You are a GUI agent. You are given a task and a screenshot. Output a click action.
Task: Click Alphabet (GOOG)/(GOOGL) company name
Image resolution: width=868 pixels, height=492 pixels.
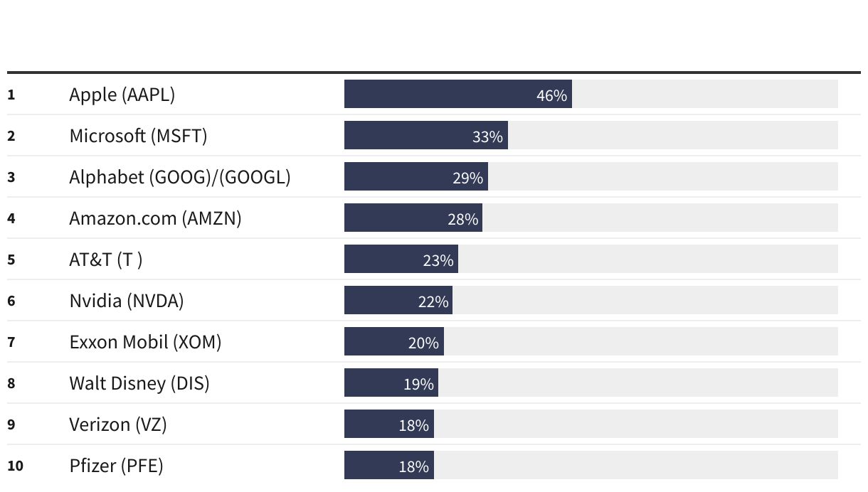[180, 177]
